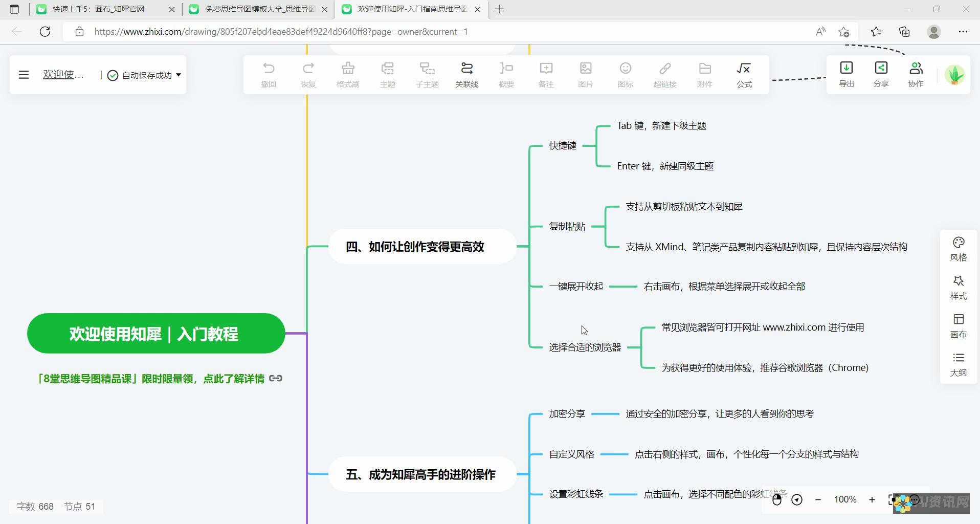The height and width of the screenshot is (524, 980).
Task: Click the 撤回 undo icon
Action: tap(269, 75)
